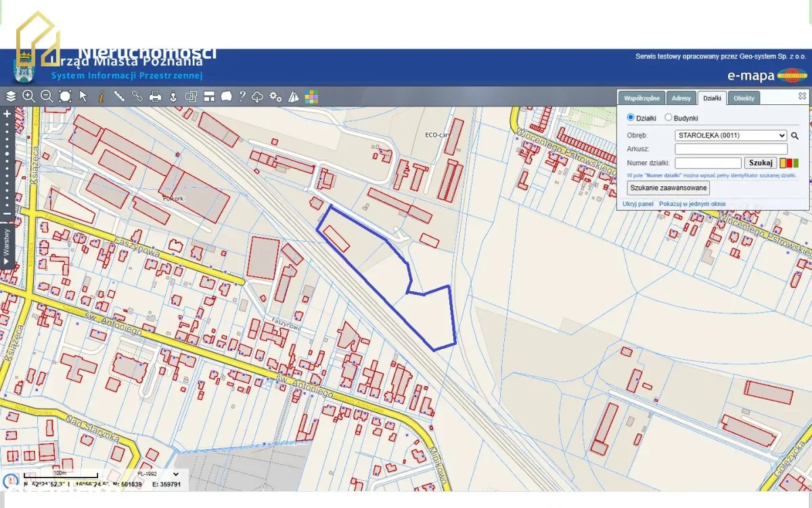This screenshot has width=812, height=508.
Task: Click the full extent view icon
Action: (65, 96)
